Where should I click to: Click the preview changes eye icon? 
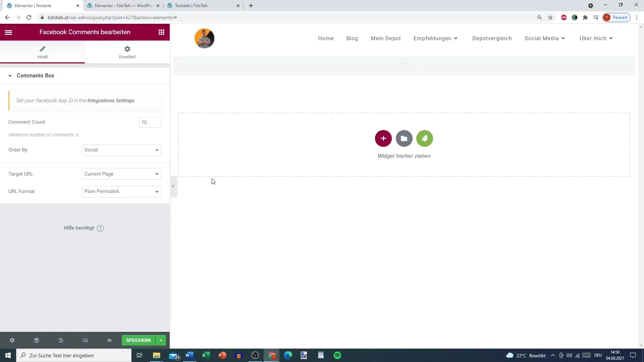click(109, 340)
